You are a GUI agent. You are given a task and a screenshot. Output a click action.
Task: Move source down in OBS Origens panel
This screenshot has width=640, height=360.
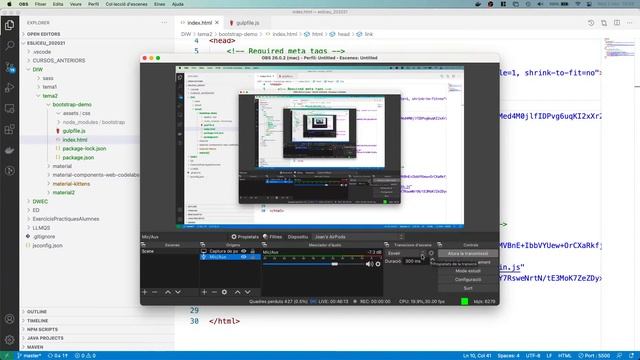click(248, 292)
